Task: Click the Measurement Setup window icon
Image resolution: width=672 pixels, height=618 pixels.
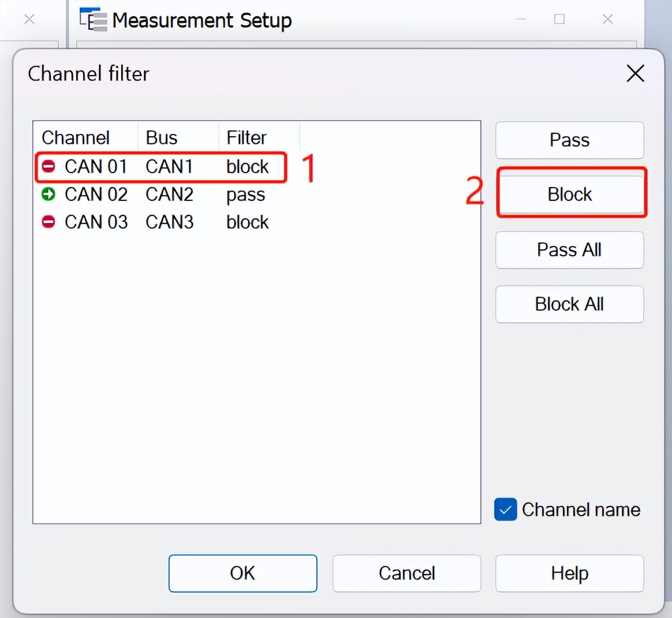Action: coord(93,20)
